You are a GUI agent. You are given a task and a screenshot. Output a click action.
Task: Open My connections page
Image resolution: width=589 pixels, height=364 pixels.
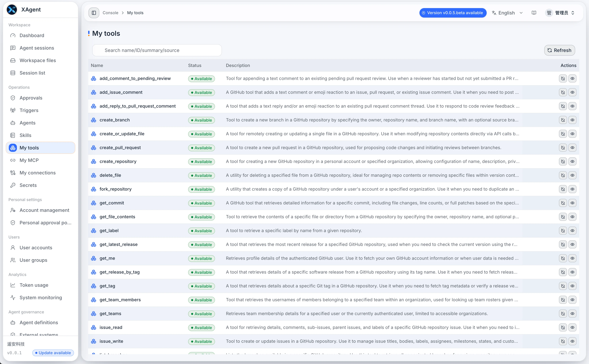coord(41,173)
